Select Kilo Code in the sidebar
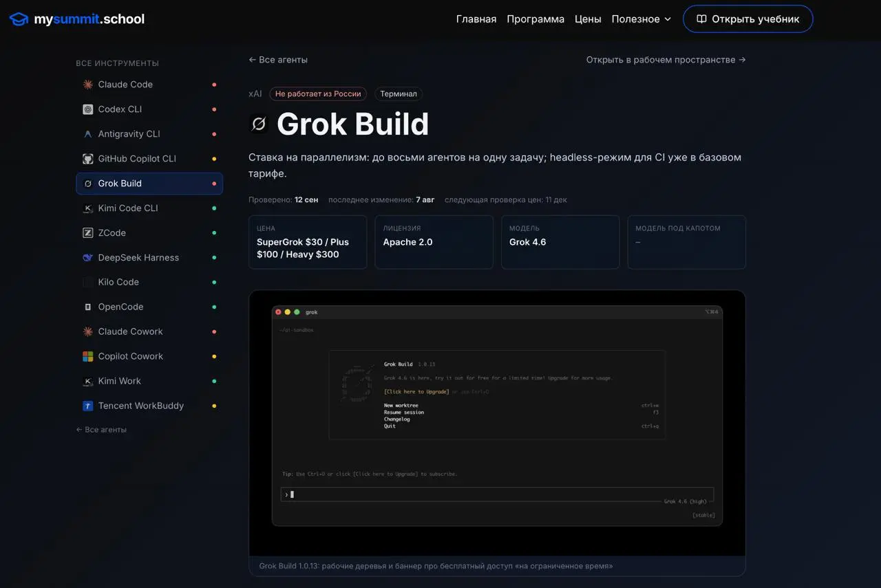 click(x=149, y=282)
